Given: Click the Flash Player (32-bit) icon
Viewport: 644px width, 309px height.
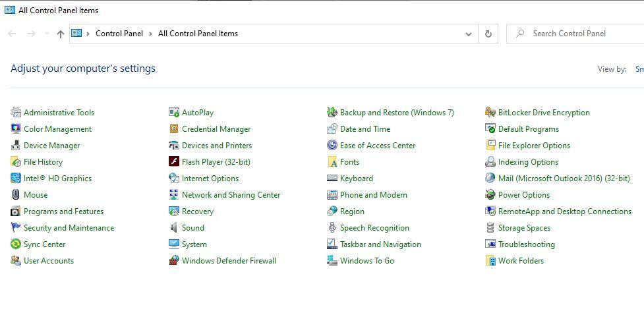Looking at the screenshot, I should (174, 162).
